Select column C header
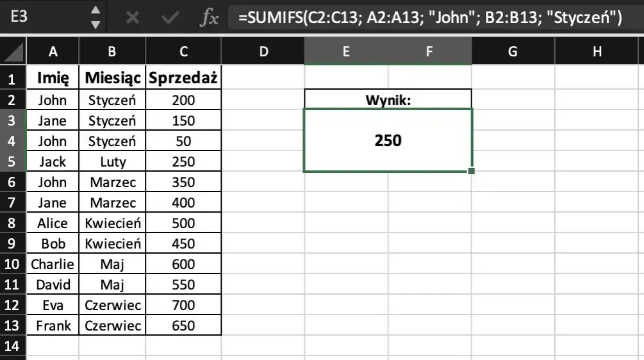644x360 pixels. coord(183,53)
